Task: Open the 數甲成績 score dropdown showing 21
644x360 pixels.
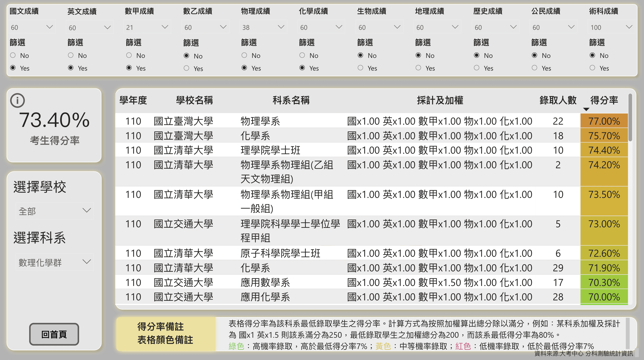Action: [x=147, y=27]
